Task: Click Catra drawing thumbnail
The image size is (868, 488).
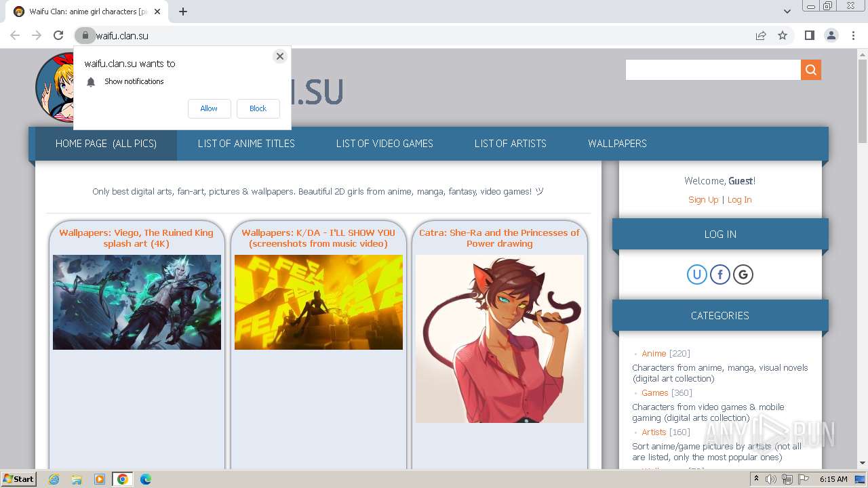Action: 500,339
